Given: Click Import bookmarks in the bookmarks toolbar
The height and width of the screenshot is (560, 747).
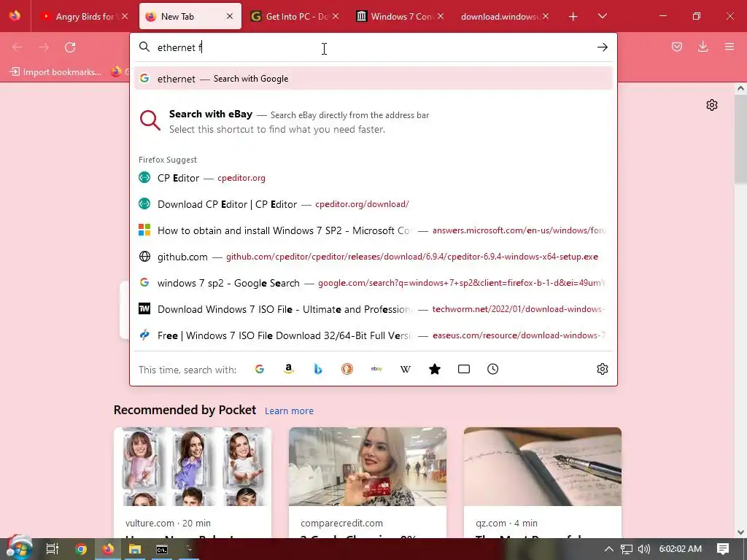Looking at the screenshot, I should tap(55, 72).
